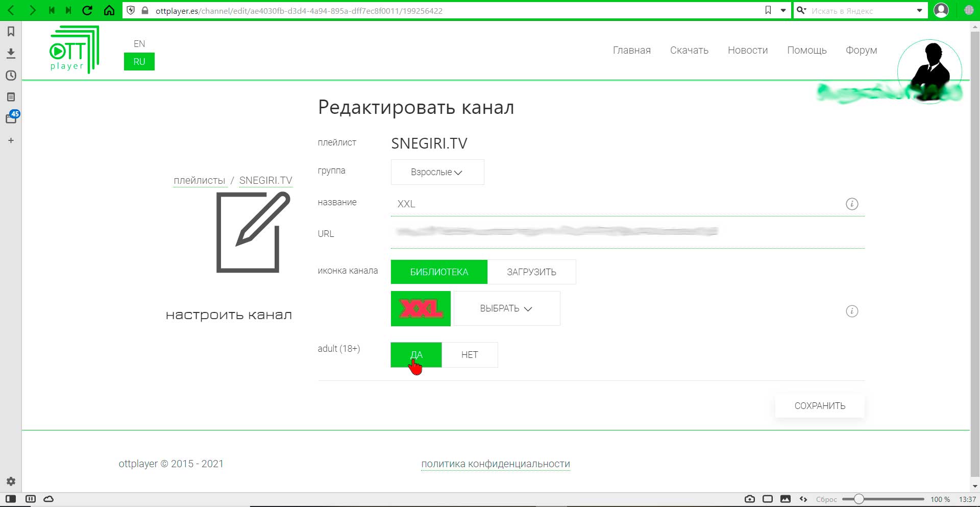Screen dimensions: 980x507
Task: Reload the page with the refresh icon
Action: tap(87, 10)
